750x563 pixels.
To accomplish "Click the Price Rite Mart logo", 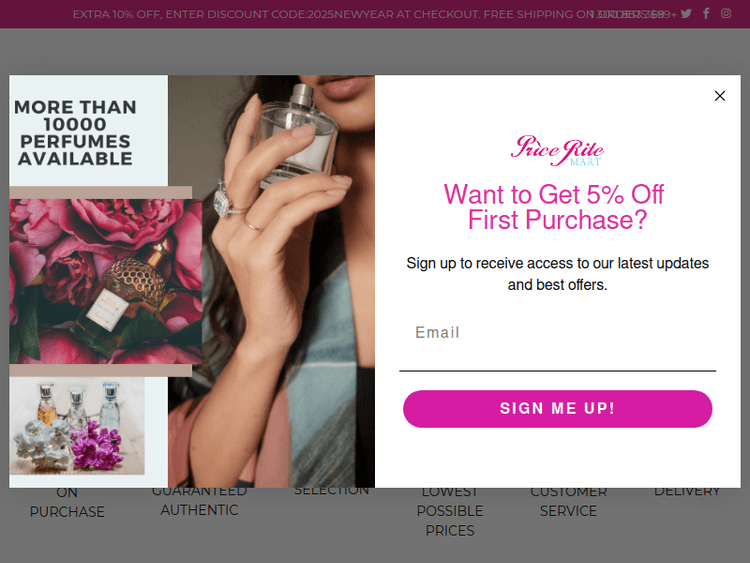I will pos(557,151).
